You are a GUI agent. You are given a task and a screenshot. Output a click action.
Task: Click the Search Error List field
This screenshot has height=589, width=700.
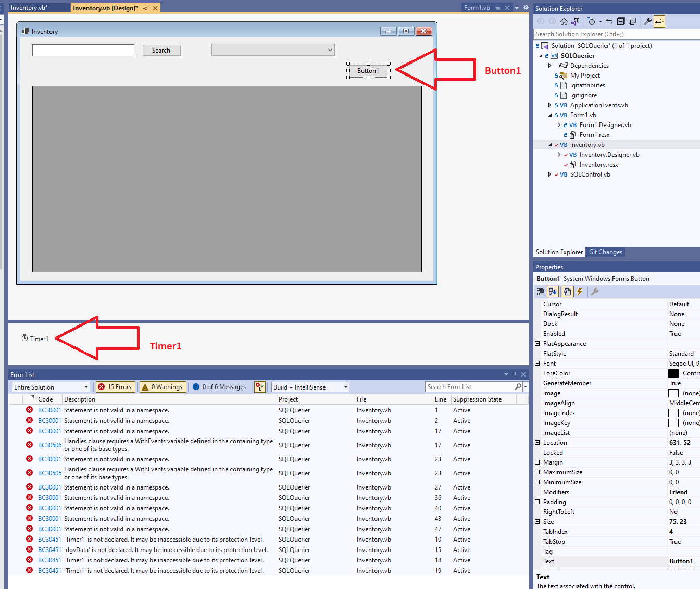coord(470,387)
